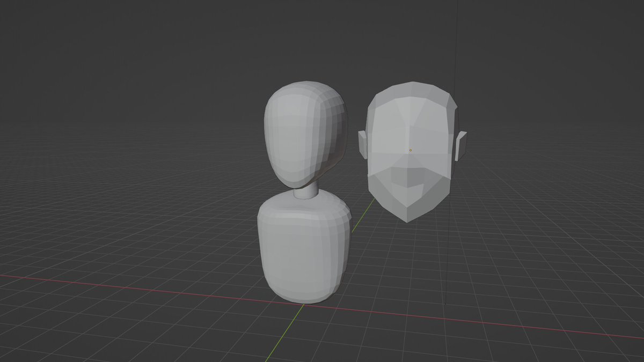Image resolution: width=644 pixels, height=362 pixels.
Task: Click the mannequin's cylindrical neck
Action: (x=308, y=191)
